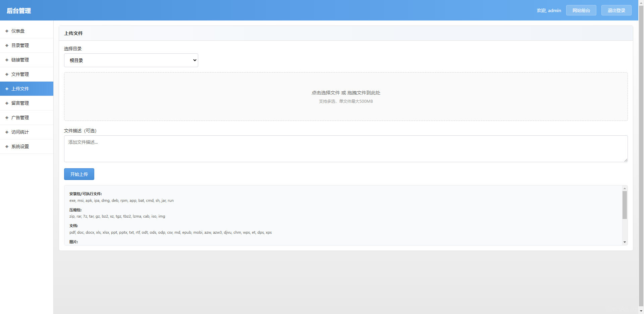Click the diamond icon beside 文件管理
This screenshot has height=314, width=644.
pos(7,74)
